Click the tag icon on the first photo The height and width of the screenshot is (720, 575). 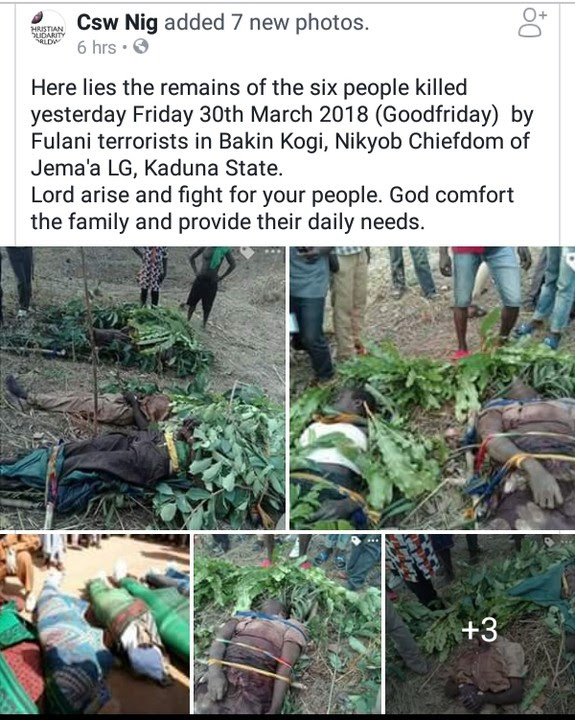pyautogui.click(x=248, y=252)
